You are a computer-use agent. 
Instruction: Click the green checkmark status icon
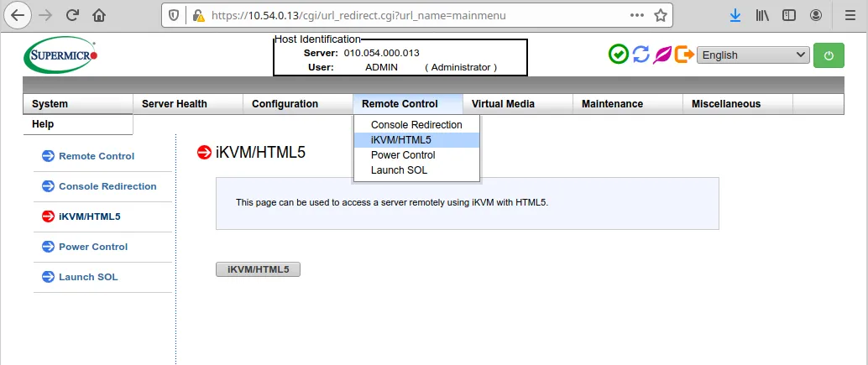619,55
